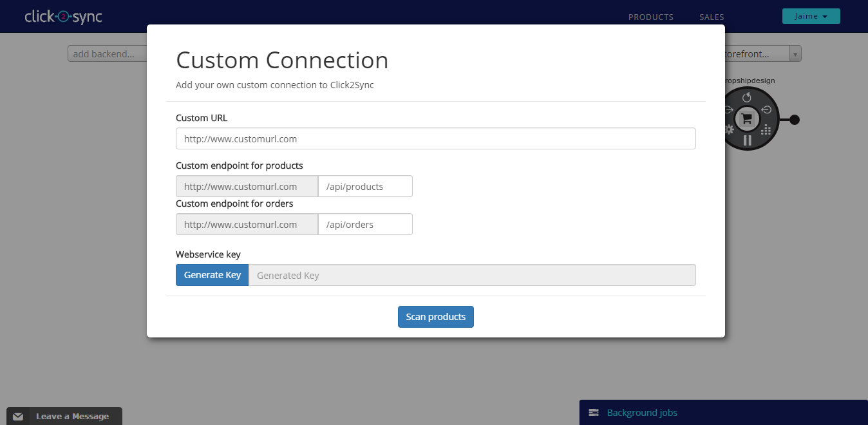Click the server icon beside Background jobs
Image resolution: width=868 pixels, height=425 pixels.
coord(593,412)
